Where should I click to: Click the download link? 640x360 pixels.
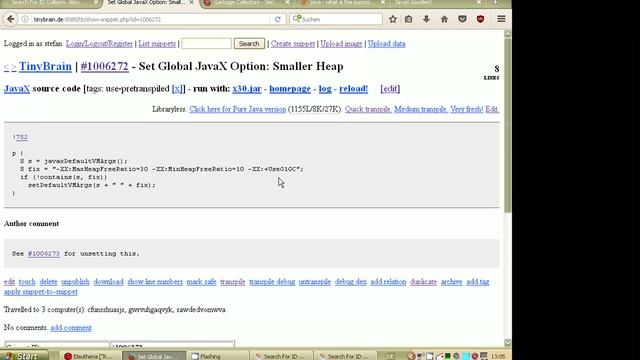(108, 282)
